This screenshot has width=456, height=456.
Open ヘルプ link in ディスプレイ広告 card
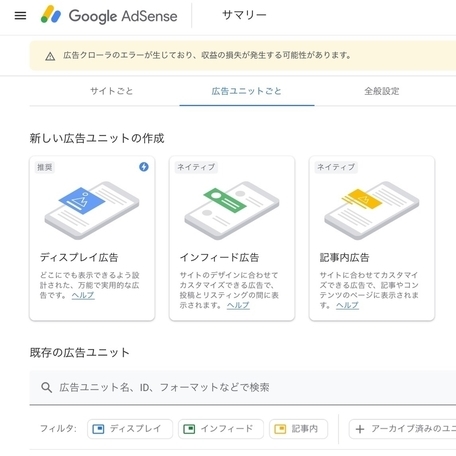click(x=83, y=295)
